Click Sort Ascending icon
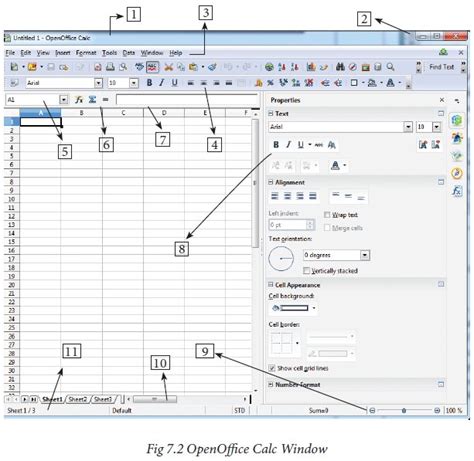Image resolution: width=474 pixels, height=461 pixels. pyautogui.click(x=282, y=67)
